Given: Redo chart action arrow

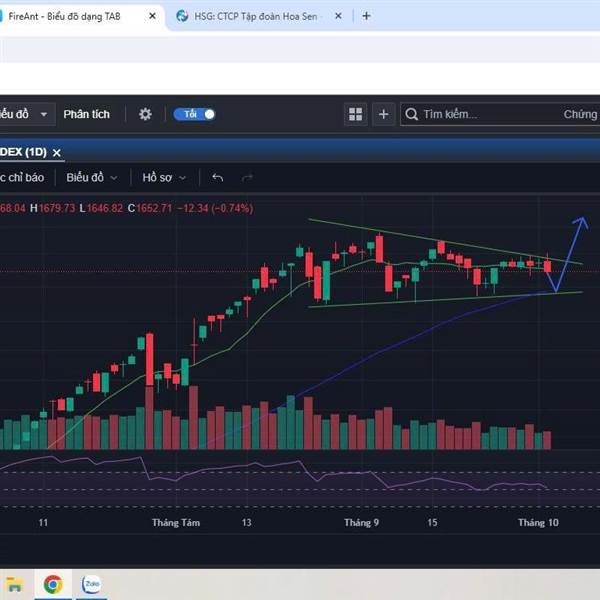Looking at the screenshot, I should point(247,178).
